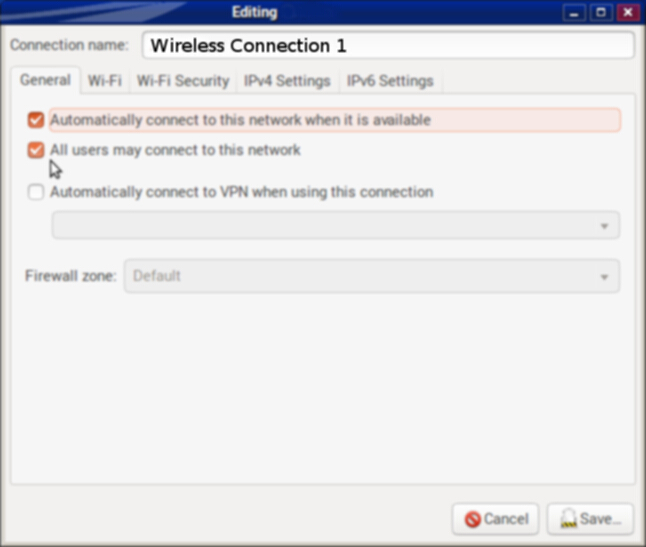Minimize the Editing window
646x547 pixels.
point(573,12)
